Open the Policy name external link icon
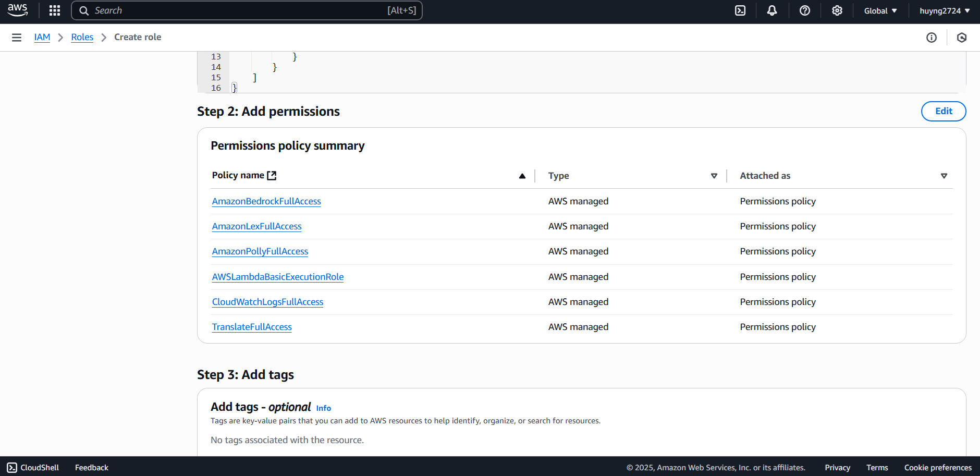This screenshot has width=980, height=476. [x=272, y=176]
